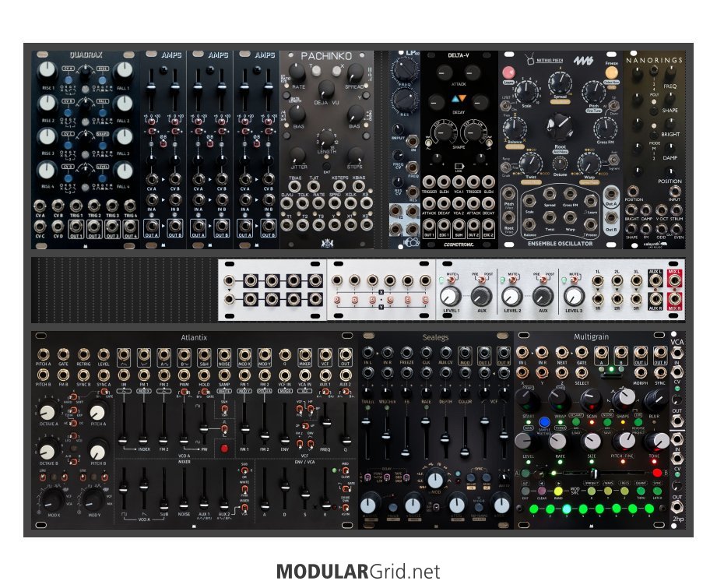The height and width of the screenshot is (588, 717).
Task: Click the TBIAS jack on Pachinko
Action: point(295,186)
